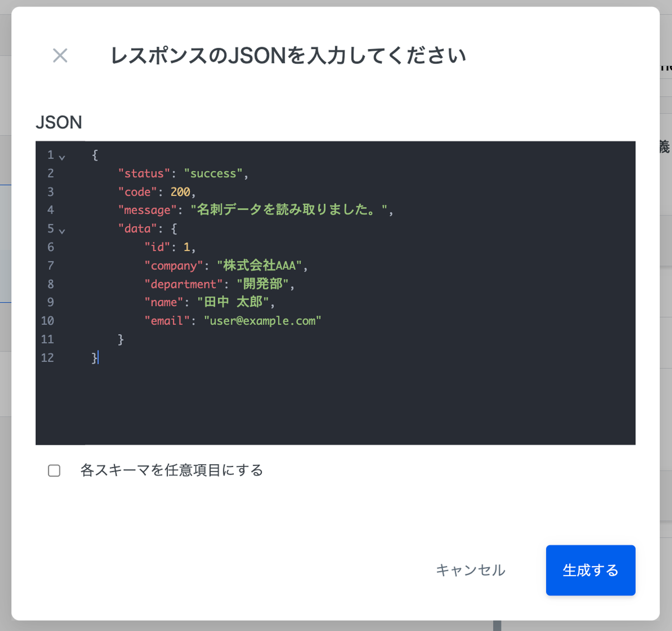Close the JSON input dialog with X
The height and width of the screenshot is (631, 672).
(x=60, y=55)
